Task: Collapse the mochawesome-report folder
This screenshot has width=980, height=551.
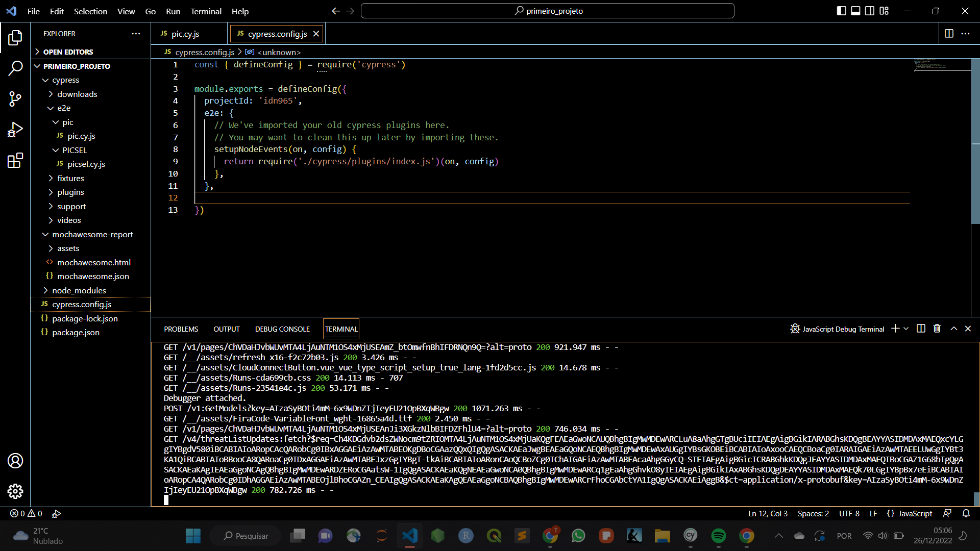Action: click(x=92, y=234)
